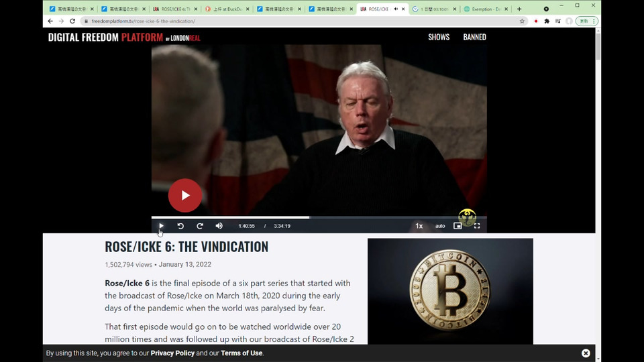Enter fullscreen video mode
The image size is (644, 362).
coord(477,226)
